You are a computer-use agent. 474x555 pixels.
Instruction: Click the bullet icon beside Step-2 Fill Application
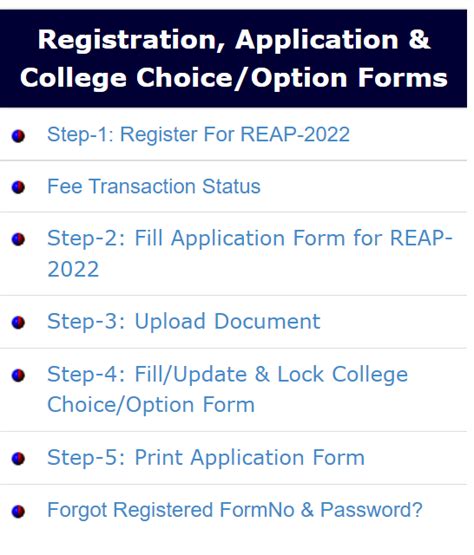(18, 239)
